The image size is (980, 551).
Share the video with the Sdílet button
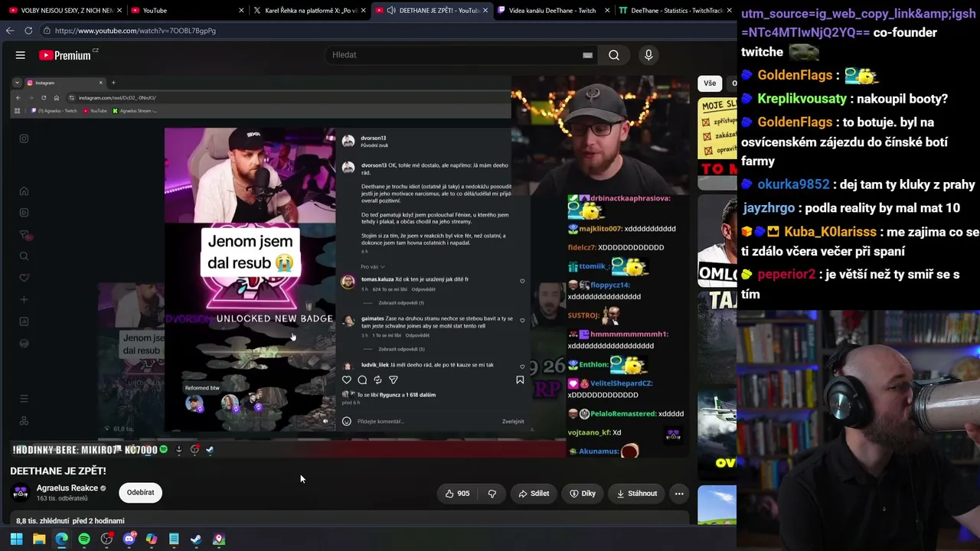tap(534, 494)
